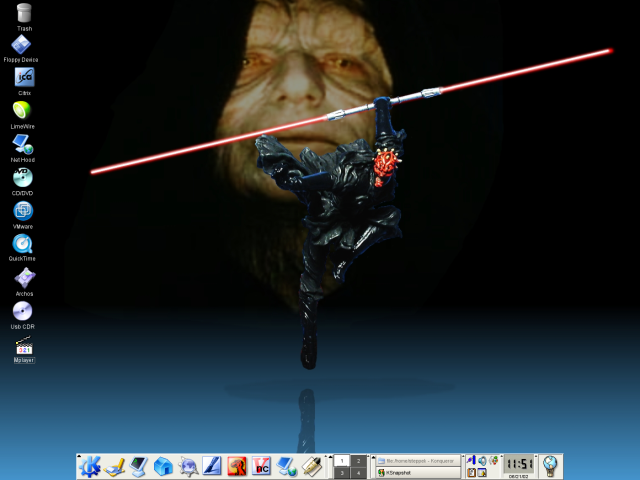Launch the Citrix ICA desktop icon

point(24,77)
